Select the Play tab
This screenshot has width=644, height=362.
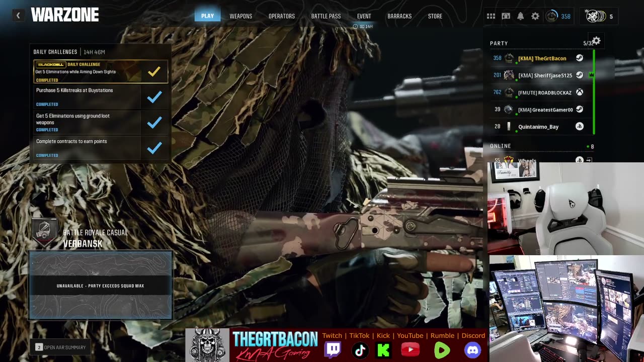[207, 16]
